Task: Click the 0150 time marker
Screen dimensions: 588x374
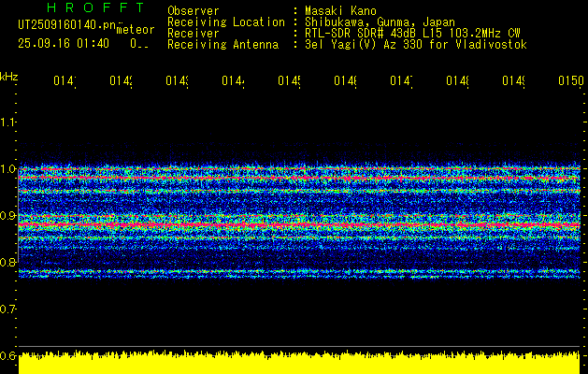Action: tap(570, 82)
